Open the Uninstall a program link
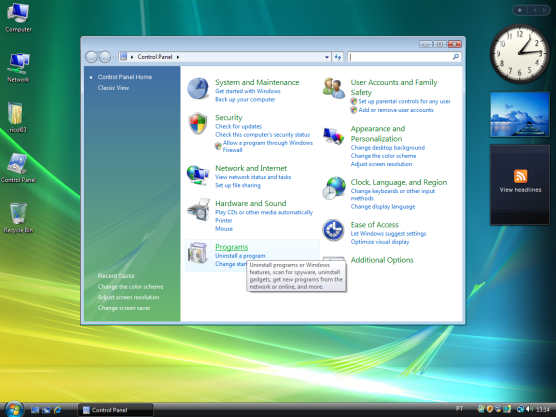 (240, 256)
